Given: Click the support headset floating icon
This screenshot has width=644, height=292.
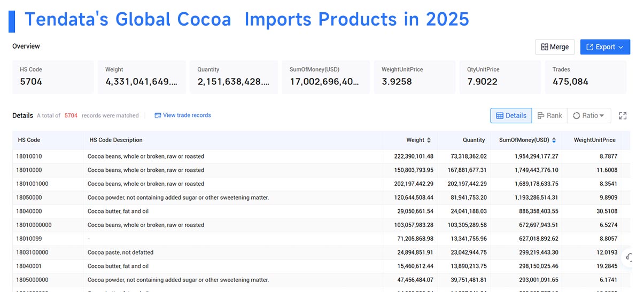Looking at the screenshot, I should [630, 258].
